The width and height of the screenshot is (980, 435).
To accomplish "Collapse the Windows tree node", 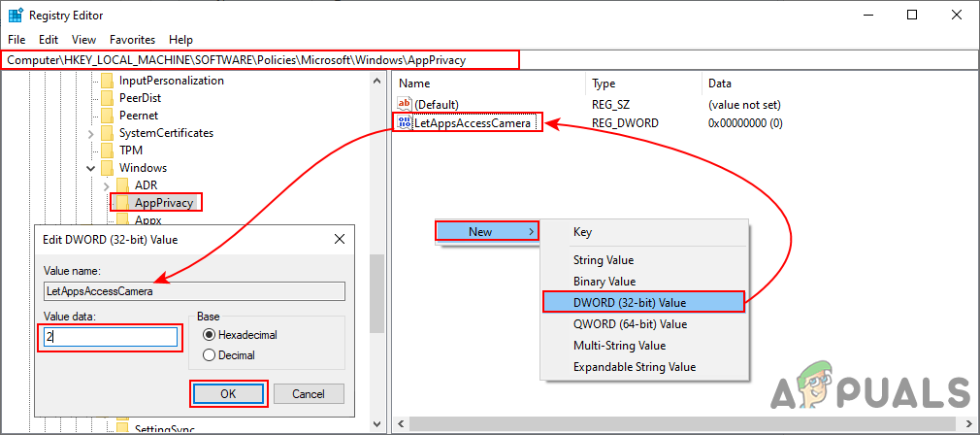I will click(x=90, y=168).
